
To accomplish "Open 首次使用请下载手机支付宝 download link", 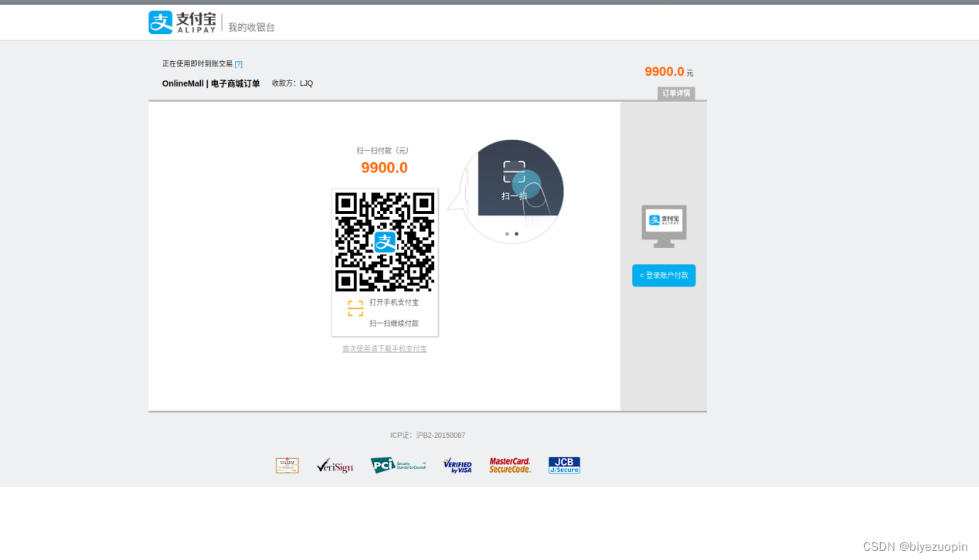I will pyautogui.click(x=385, y=349).
